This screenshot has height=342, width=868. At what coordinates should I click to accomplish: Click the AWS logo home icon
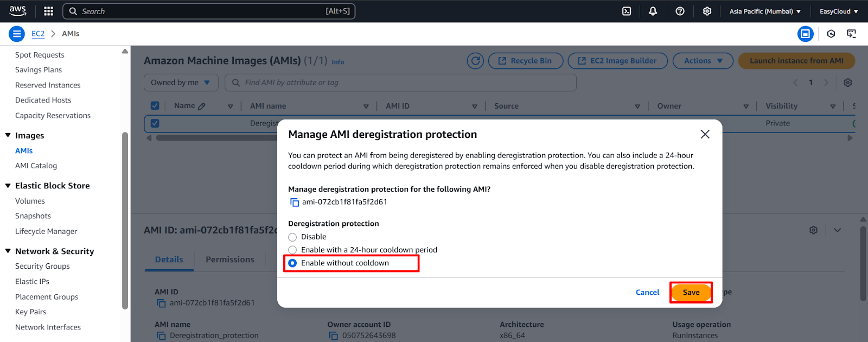click(x=17, y=11)
